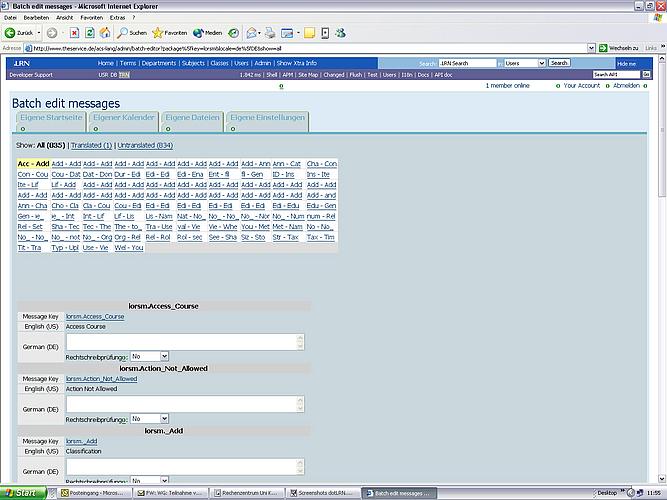Open the Home page house icon
The height and width of the screenshot is (500, 667).
105,33
